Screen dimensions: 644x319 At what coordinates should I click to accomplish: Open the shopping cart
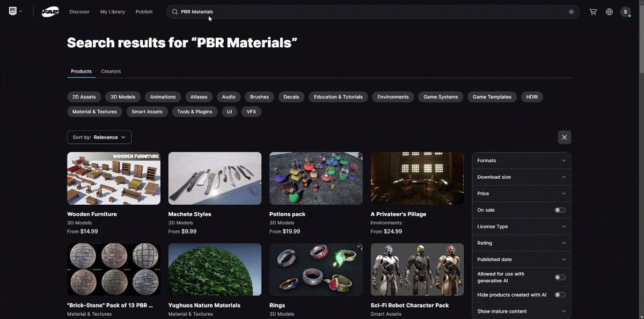click(593, 12)
